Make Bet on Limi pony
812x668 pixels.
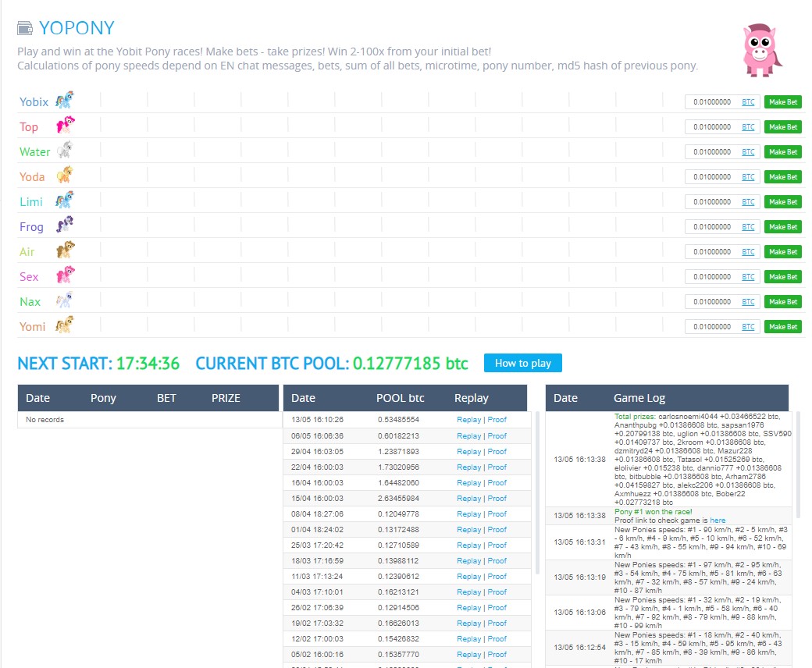(782, 202)
